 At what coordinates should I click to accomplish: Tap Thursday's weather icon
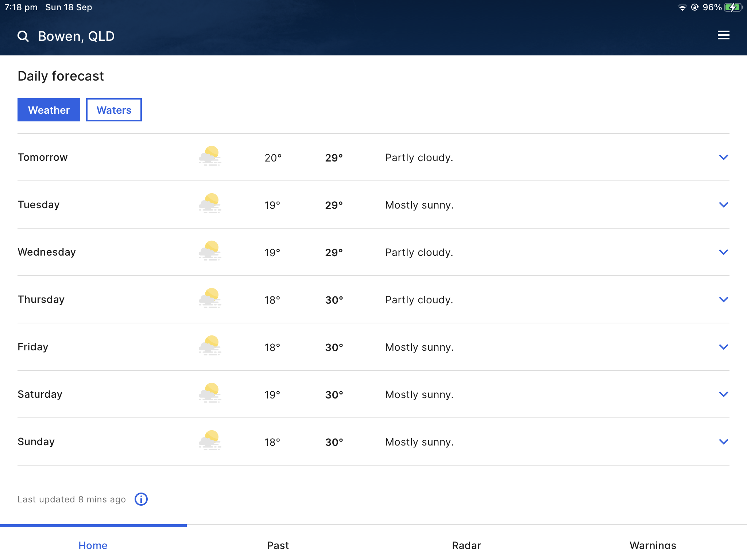coord(210,298)
